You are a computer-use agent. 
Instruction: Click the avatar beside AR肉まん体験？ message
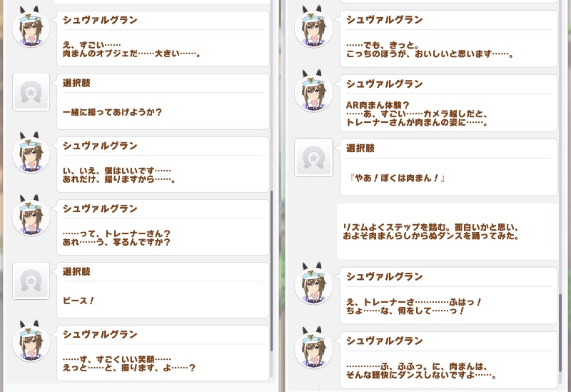pyautogui.click(x=313, y=91)
